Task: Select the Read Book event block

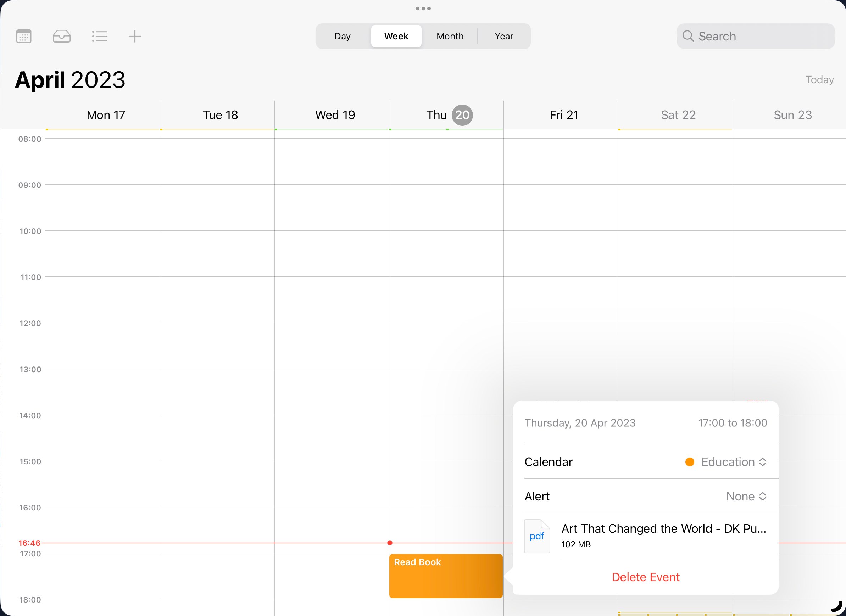Action: point(445,576)
